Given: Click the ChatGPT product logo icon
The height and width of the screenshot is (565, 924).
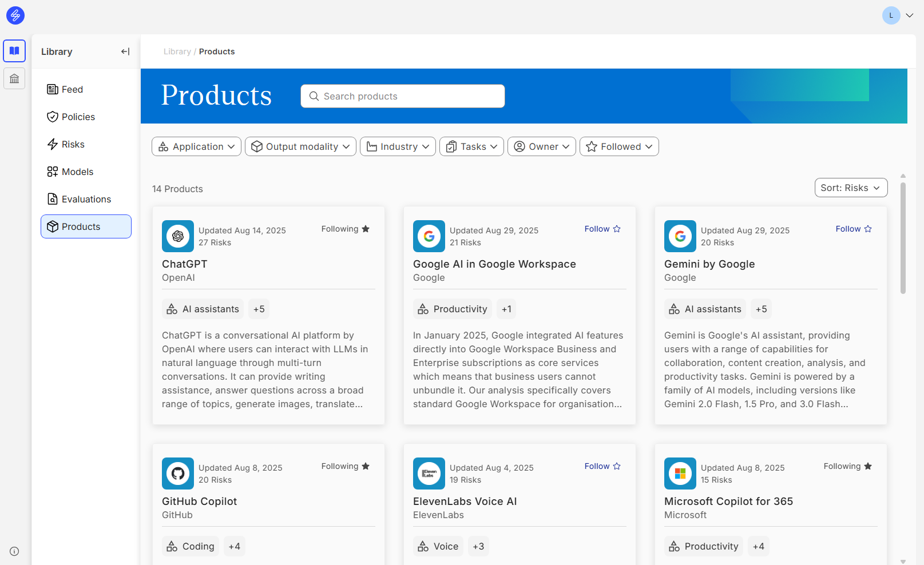Looking at the screenshot, I should (178, 236).
